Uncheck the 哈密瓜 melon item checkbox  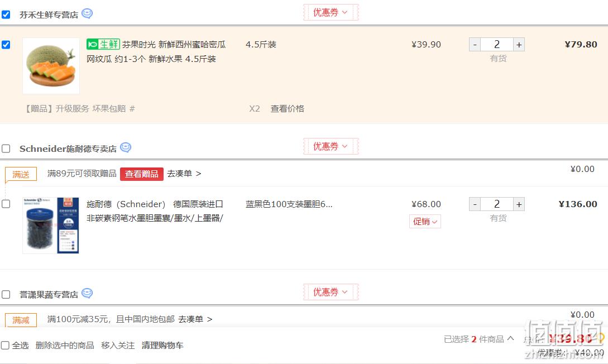click(6, 45)
